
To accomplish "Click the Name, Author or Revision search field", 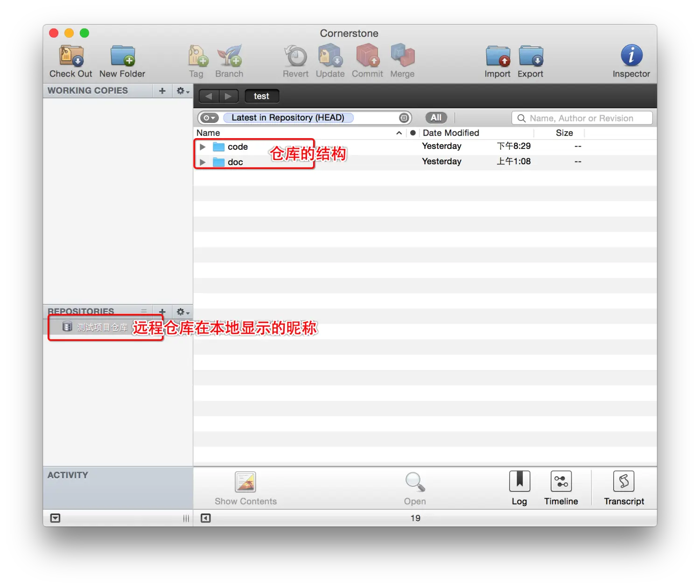I will (582, 119).
